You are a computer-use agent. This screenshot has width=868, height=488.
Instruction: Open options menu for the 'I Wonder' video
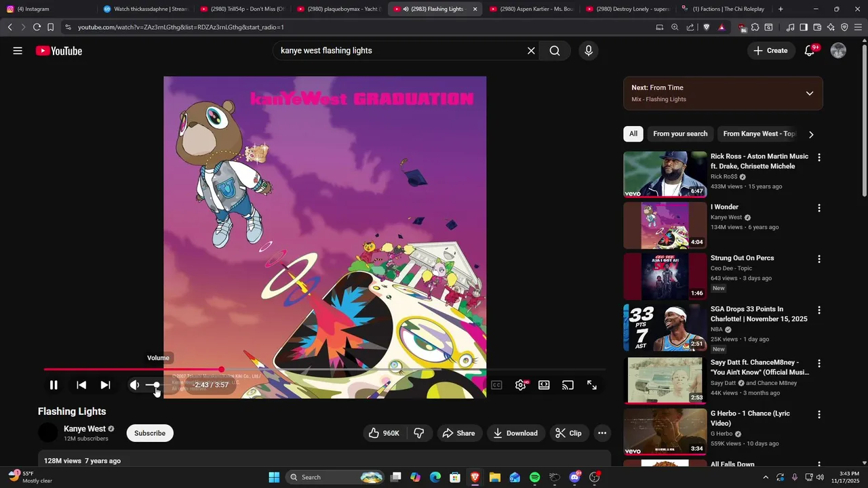point(819,208)
